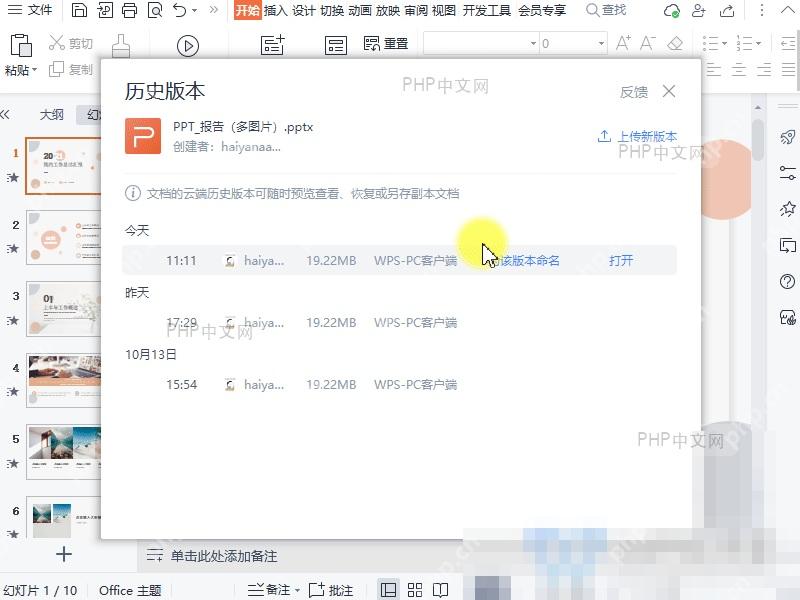
Task: Click the Print icon in the quick toolbar
Action: click(129, 10)
